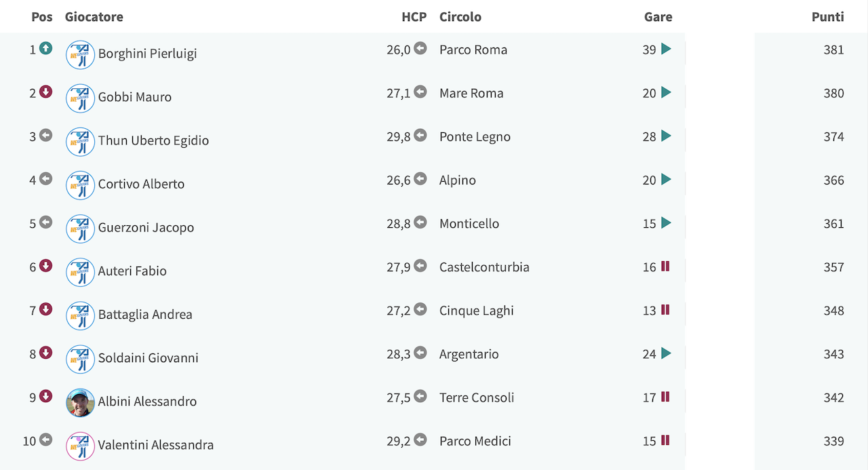Click the red down-arrow for Soldaini Giovanni
868x470 pixels.
tap(45, 352)
